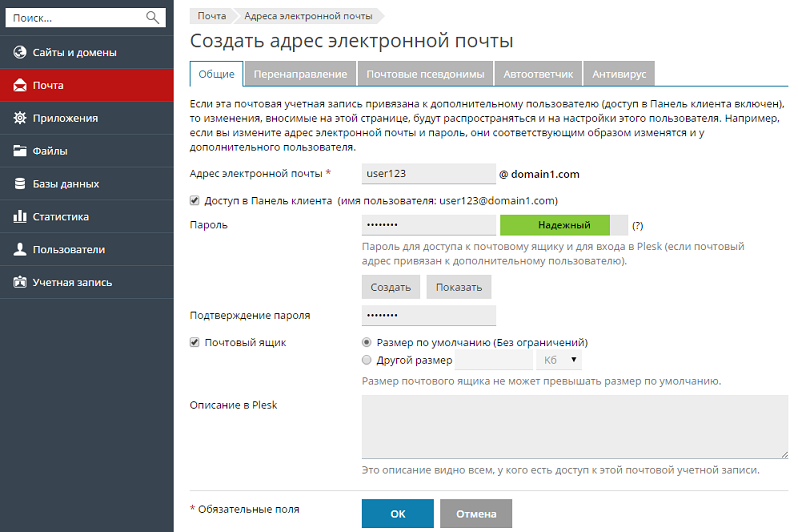Uncheck the Почтовый ящик checkbox

coord(195,342)
